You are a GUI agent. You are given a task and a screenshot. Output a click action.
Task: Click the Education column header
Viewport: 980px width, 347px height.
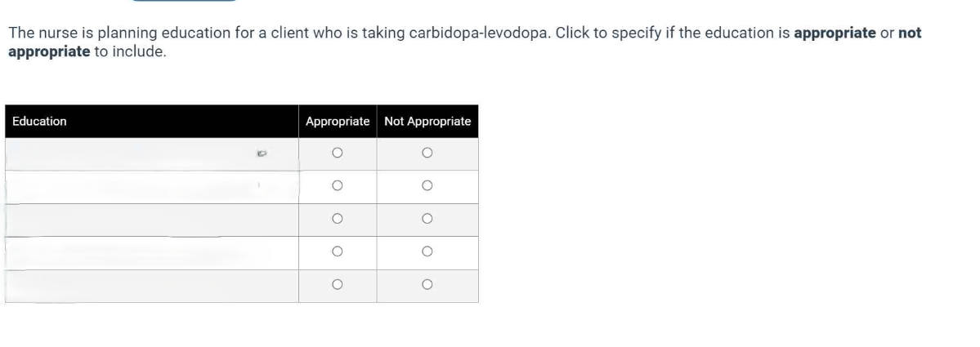[x=40, y=121]
